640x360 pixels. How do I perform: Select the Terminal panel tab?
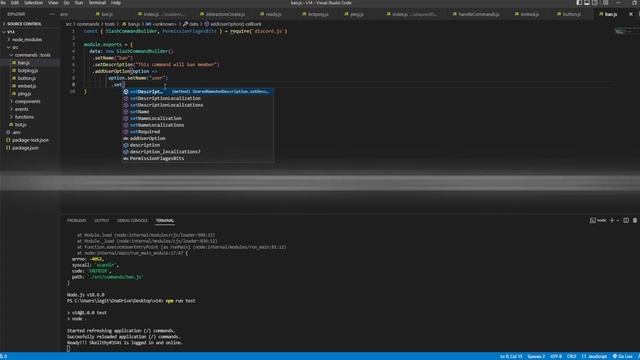coord(165,220)
